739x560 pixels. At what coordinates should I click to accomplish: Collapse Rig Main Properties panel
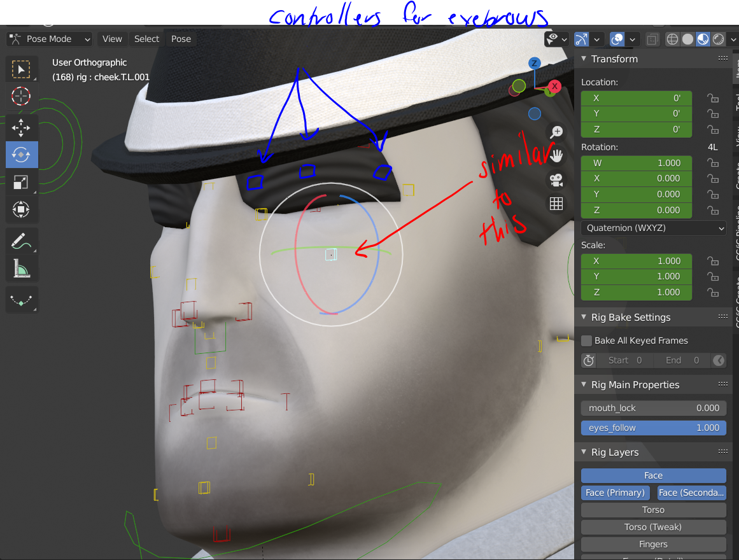(584, 384)
